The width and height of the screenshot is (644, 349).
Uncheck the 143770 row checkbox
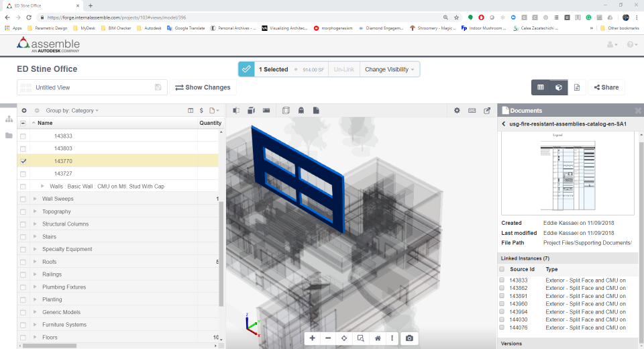click(23, 161)
